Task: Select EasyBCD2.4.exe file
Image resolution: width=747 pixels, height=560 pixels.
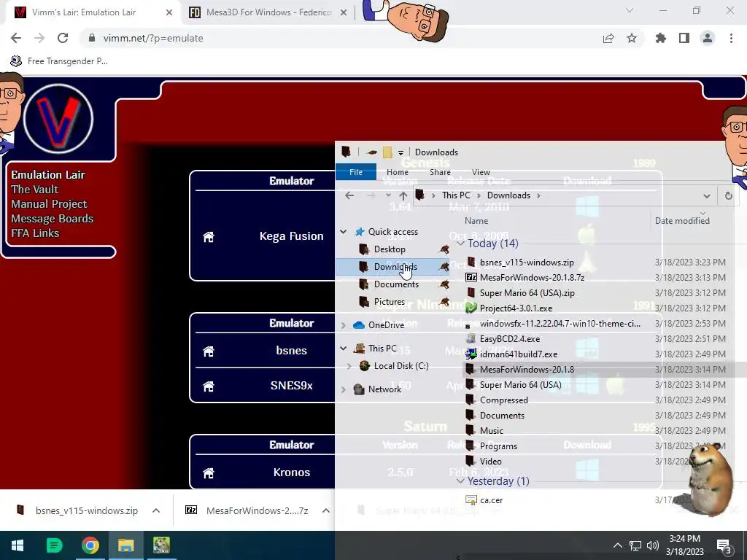Action: click(x=510, y=339)
